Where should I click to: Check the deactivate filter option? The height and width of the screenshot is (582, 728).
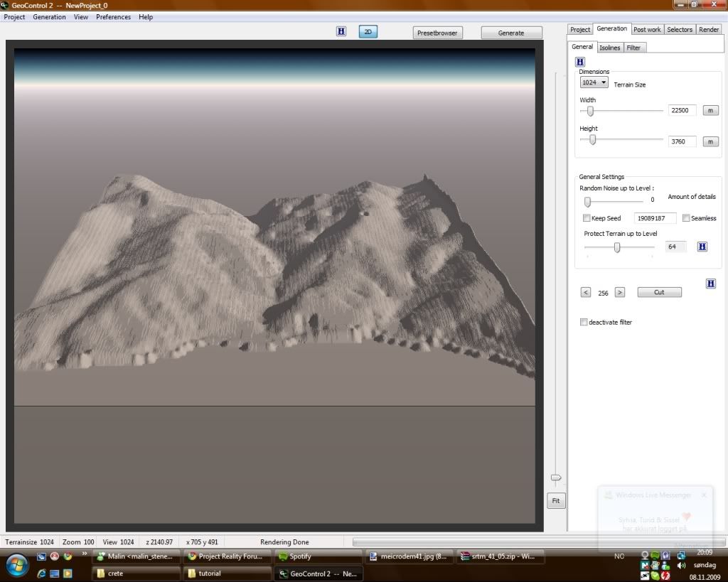[x=584, y=323]
